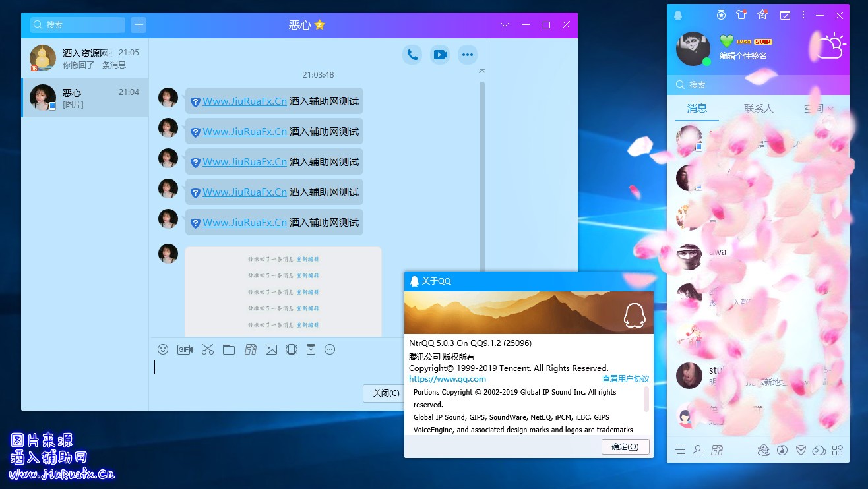
Task: Click the 21:03:48 timestamp in chat
Action: [318, 75]
